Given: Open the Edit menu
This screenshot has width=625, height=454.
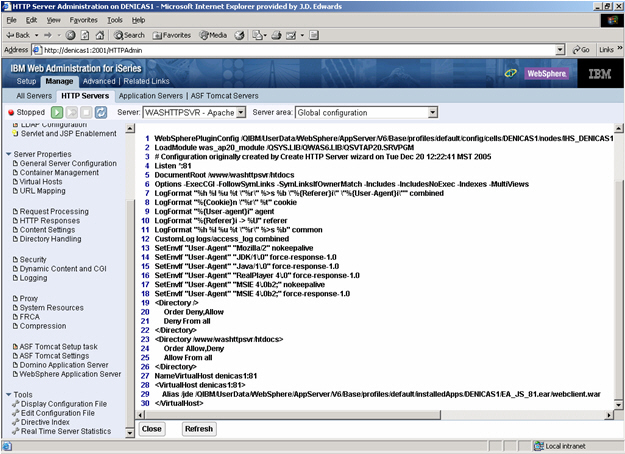Looking at the screenshot, I should (31, 20).
